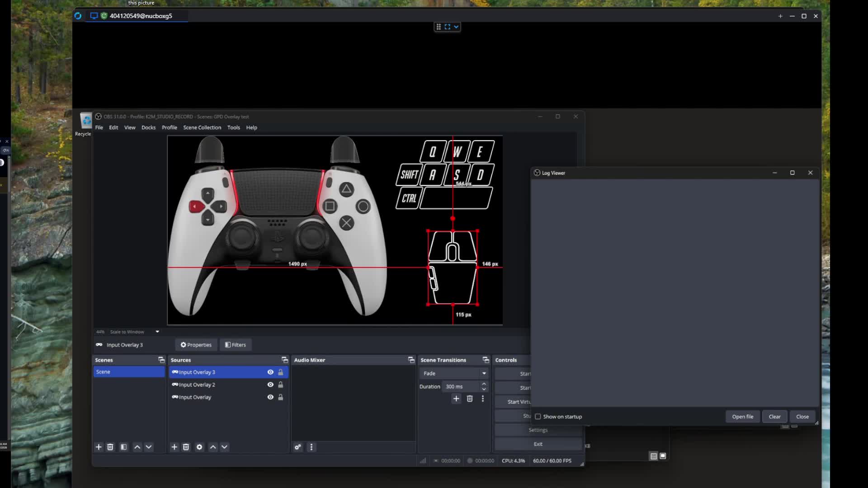Add a new remote connection tab
This screenshot has height=488, width=868.
click(x=780, y=16)
